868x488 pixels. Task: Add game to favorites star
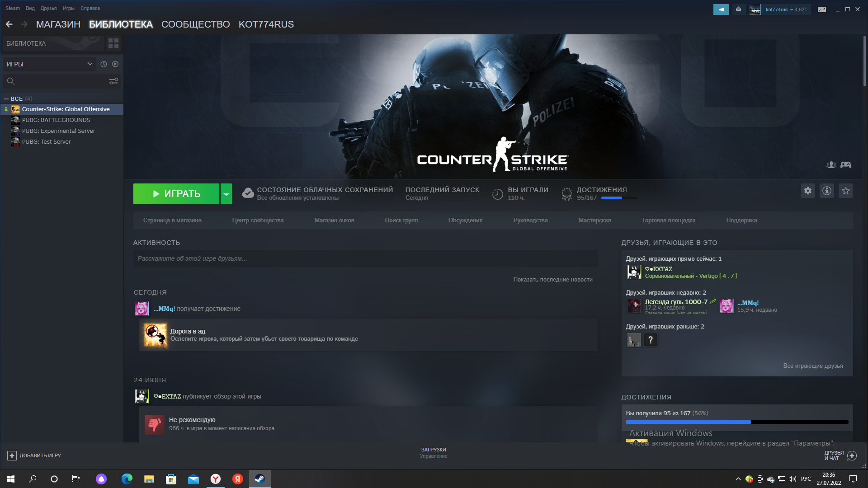click(x=846, y=191)
